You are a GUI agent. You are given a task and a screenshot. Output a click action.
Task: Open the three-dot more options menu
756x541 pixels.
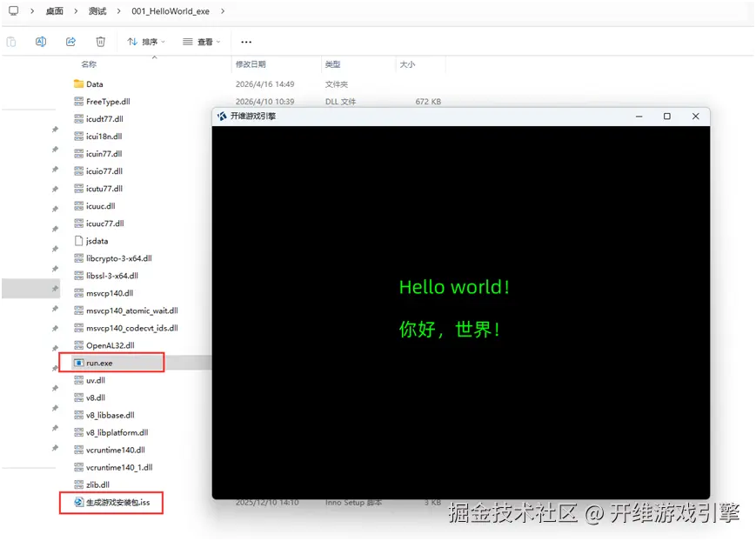[x=246, y=42]
